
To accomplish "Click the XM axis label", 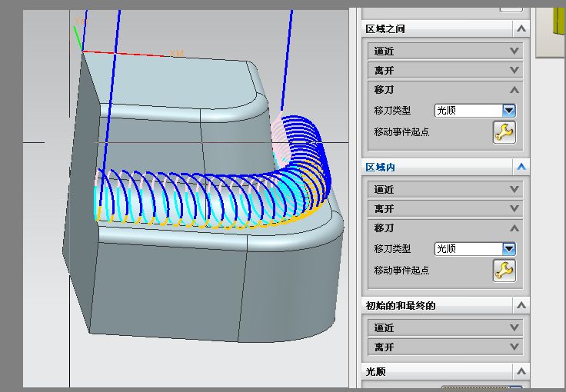I will click(x=177, y=53).
